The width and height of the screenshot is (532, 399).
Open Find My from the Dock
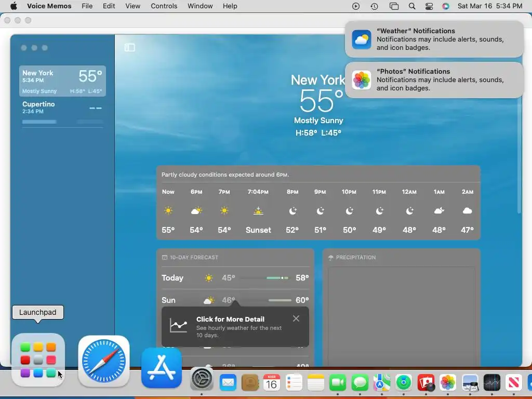coord(403,383)
